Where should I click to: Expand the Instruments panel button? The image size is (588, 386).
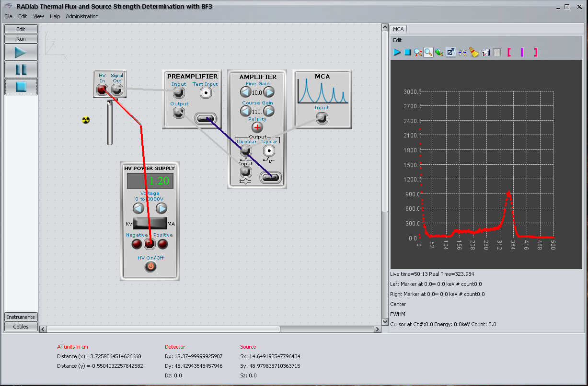point(21,317)
